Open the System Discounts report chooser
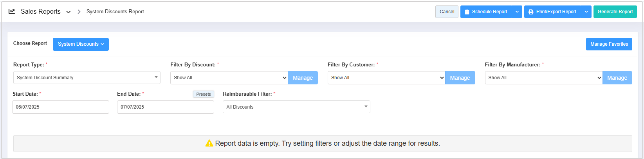The width and height of the screenshot is (644, 159). coord(81,44)
